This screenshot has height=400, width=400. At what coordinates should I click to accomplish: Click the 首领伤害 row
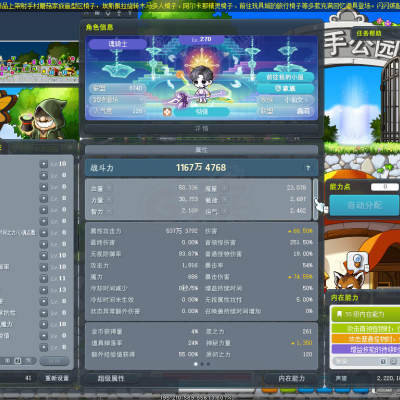pyautogui.click(x=259, y=242)
